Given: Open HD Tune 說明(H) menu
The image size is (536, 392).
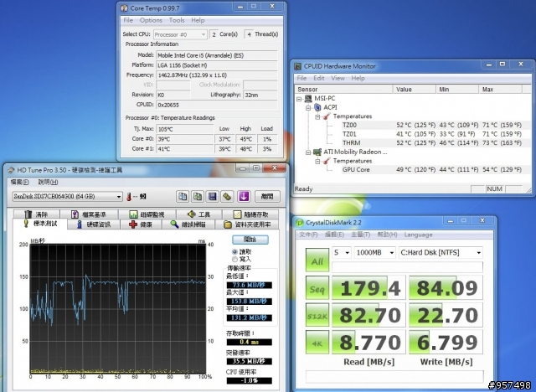Looking at the screenshot, I should [49, 182].
